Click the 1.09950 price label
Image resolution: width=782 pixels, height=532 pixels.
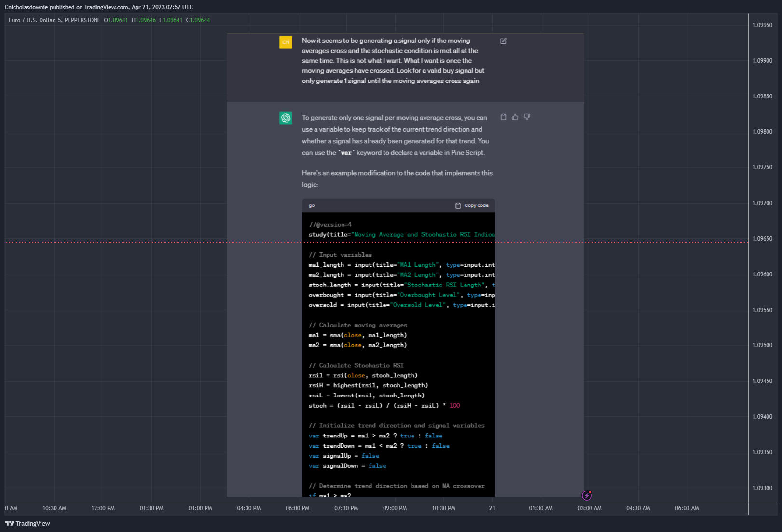(x=762, y=25)
